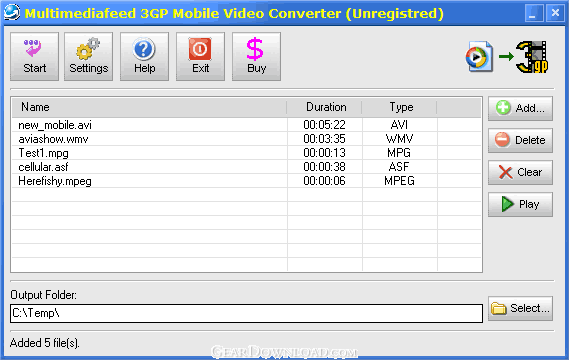Clear the file list with the red X

(x=520, y=172)
